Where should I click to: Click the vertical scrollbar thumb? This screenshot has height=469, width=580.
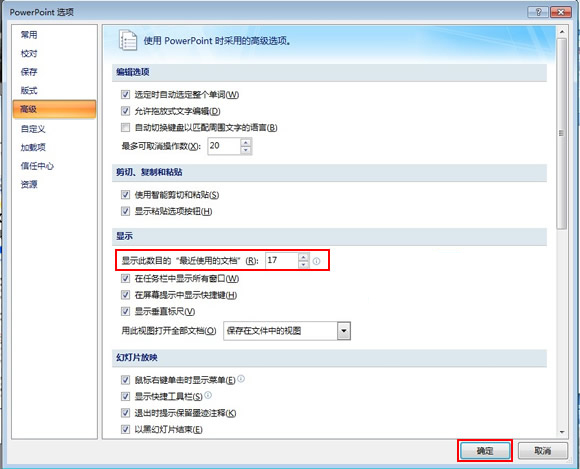tap(562, 134)
